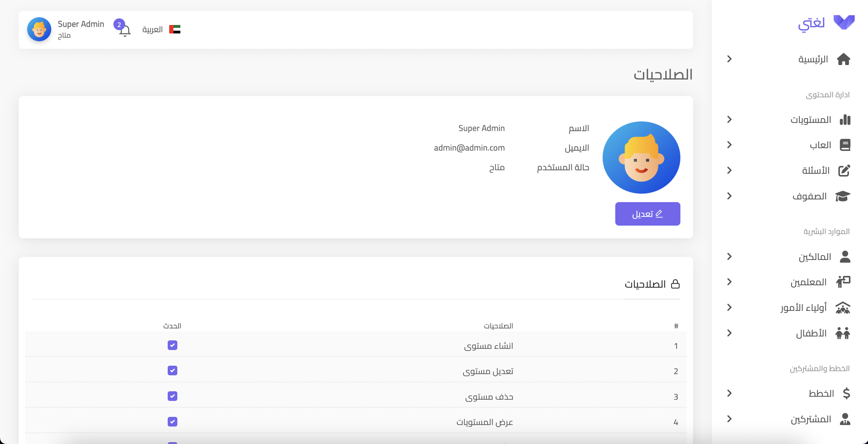Click the لغتي logo link
Image resolution: width=868 pixels, height=444 pixels.
(826, 23)
